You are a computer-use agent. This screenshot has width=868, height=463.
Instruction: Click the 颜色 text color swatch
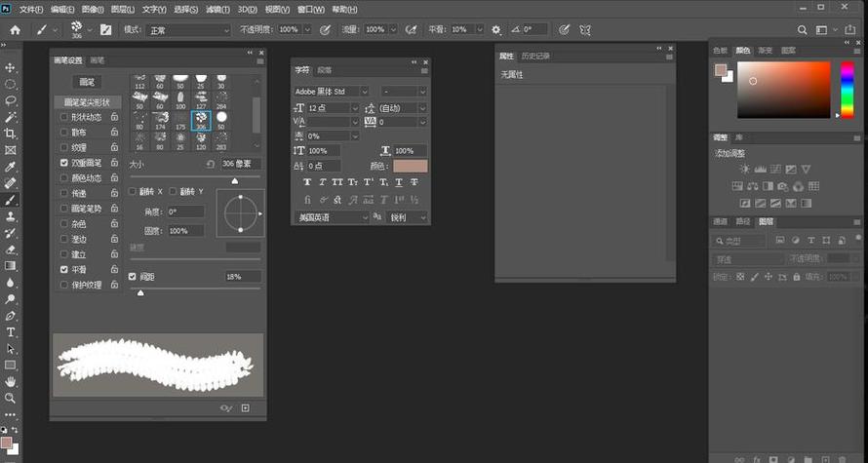coord(411,166)
